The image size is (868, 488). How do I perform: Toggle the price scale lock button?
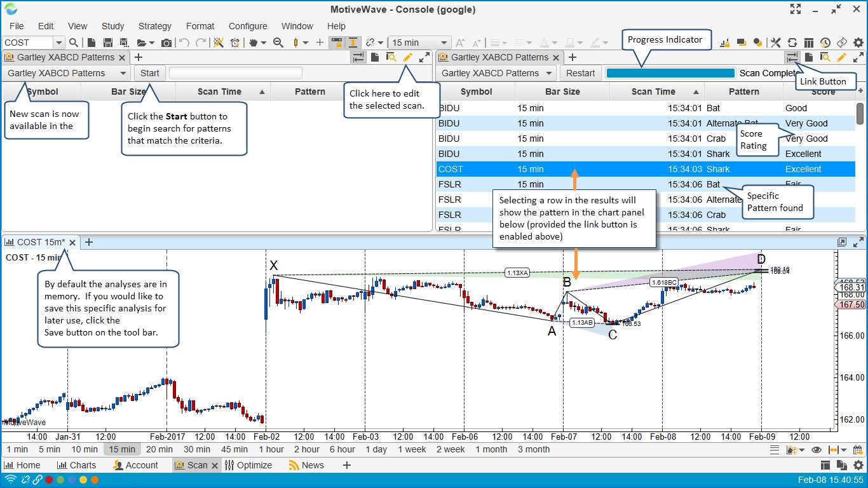coord(336,43)
